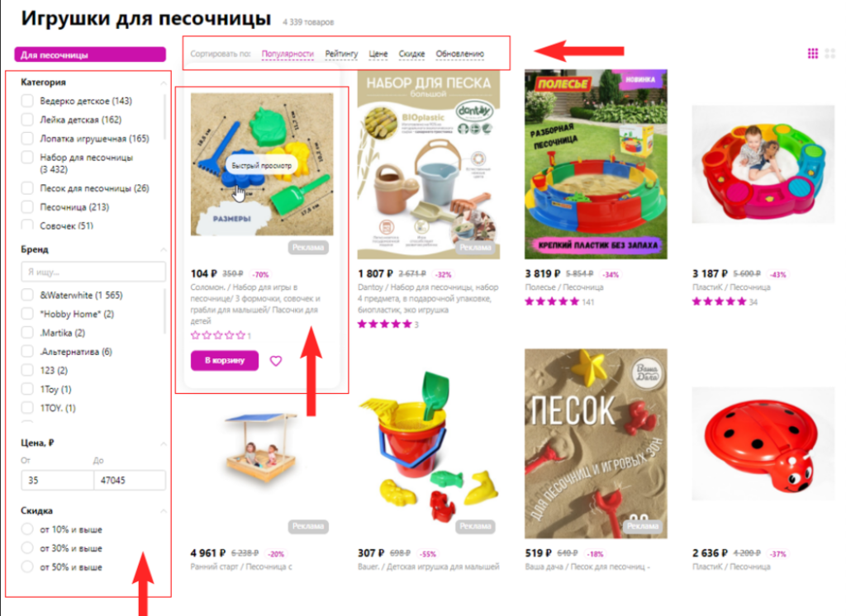Viewport: 846px width, 616px height.
Task: Click empty star rating of Соломон set
Action: pos(217,335)
